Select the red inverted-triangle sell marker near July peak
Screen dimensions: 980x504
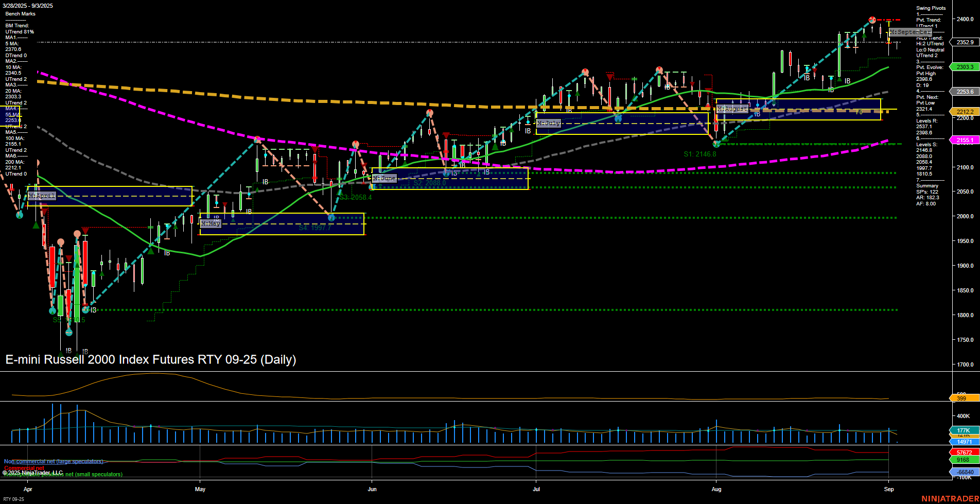[610, 76]
